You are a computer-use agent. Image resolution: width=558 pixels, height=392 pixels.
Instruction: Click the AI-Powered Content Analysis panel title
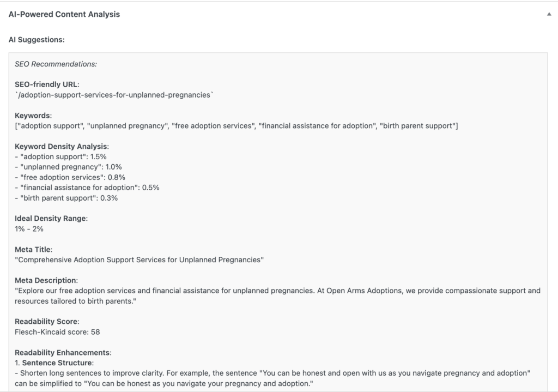tap(64, 15)
